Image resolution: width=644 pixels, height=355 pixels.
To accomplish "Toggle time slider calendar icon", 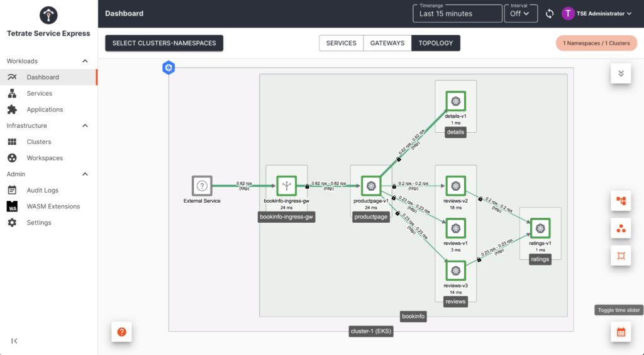I will tap(621, 332).
